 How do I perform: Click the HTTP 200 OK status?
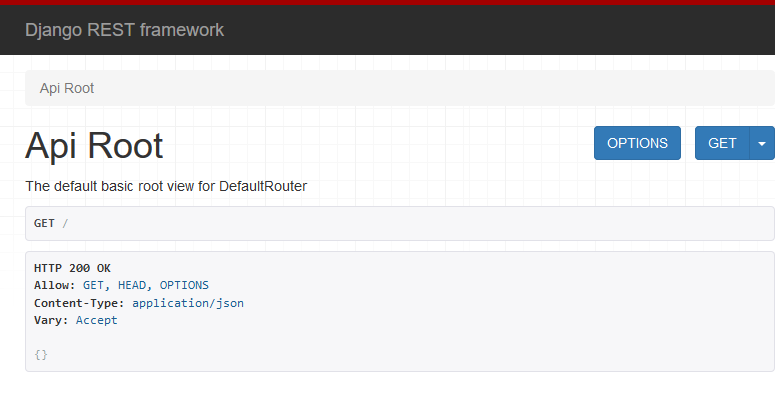coord(72,268)
